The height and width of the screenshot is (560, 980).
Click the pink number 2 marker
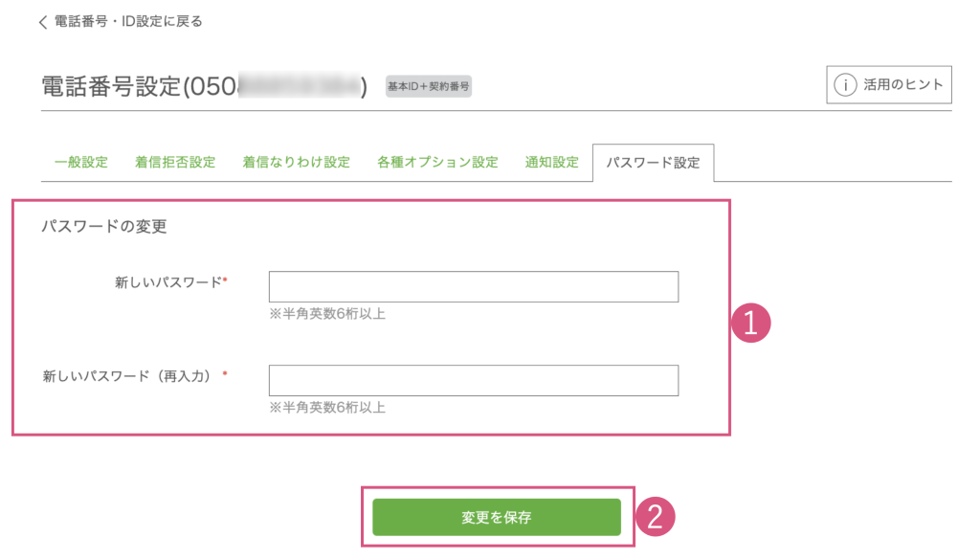coord(656,518)
